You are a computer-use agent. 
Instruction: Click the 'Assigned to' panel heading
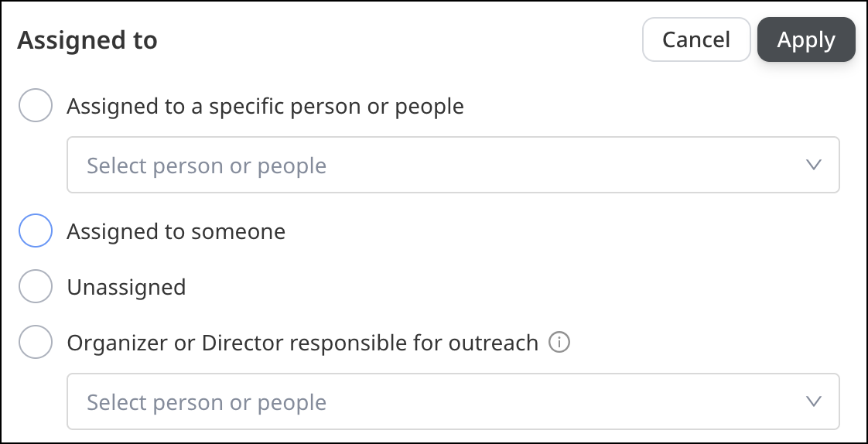pyautogui.click(x=87, y=40)
